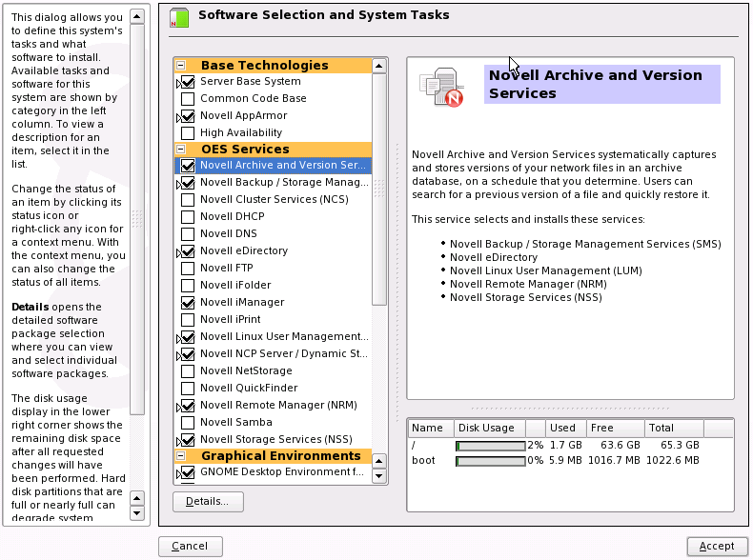This screenshot has height=560, width=753.
Task: Click the Disk Usage column header
Action: coord(487,429)
